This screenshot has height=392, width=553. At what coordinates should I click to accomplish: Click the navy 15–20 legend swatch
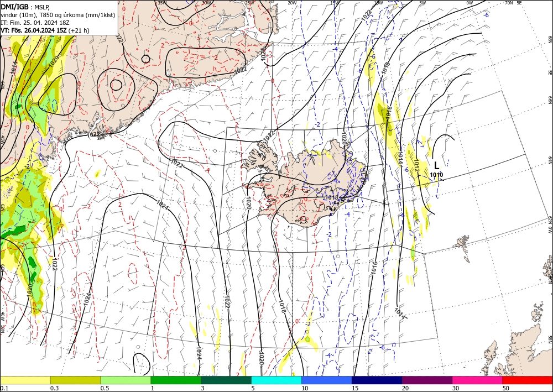pos(377,380)
